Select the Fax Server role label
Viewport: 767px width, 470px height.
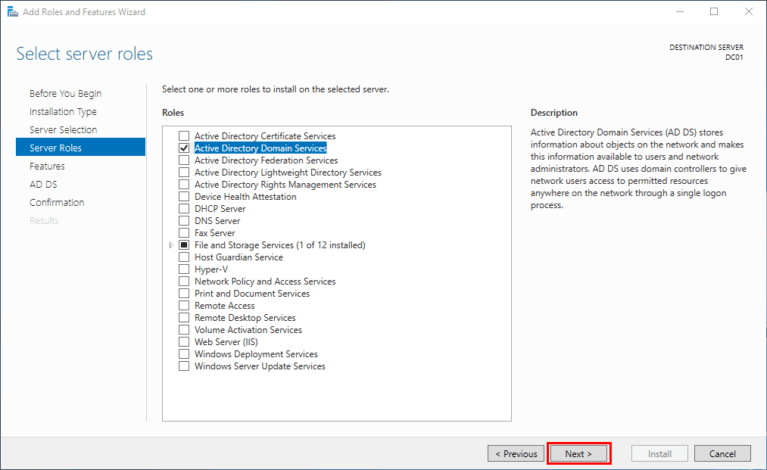tap(215, 233)
